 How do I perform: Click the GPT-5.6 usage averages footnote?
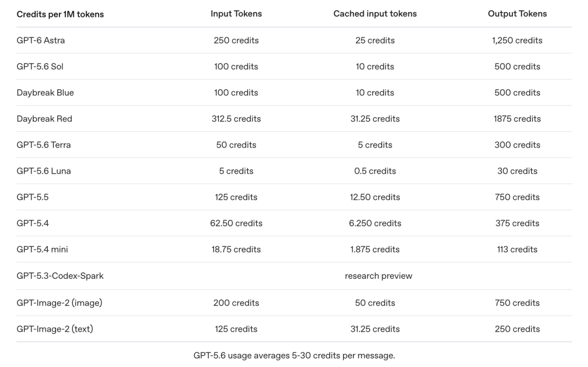(294, 356)
